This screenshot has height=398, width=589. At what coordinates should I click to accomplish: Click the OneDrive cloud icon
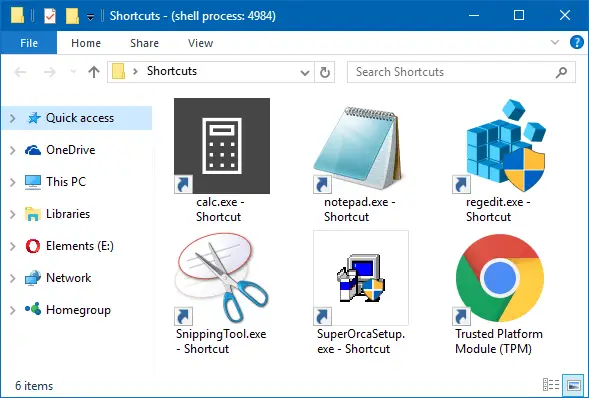click(x=33, y=150)
